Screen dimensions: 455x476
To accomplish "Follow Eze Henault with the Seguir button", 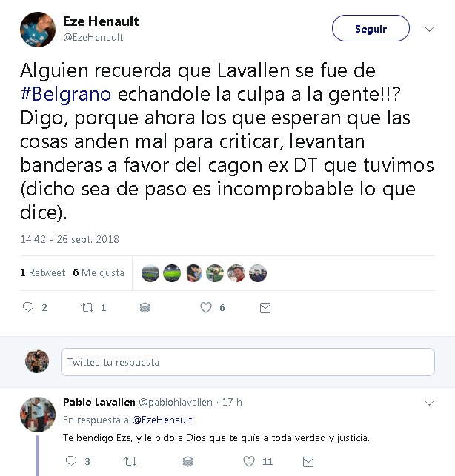I will [371, 28].
